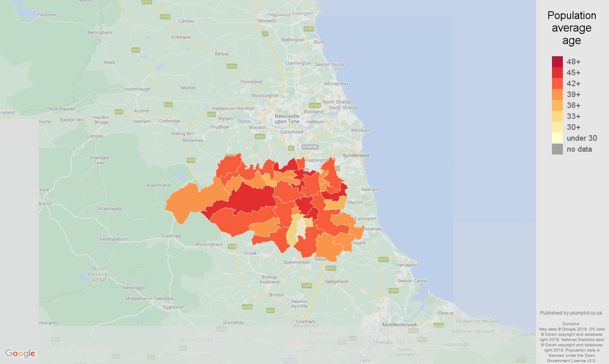Click the A688 road badge near Shildon
This screenshot has width=609, height=364.
[247, 307]
